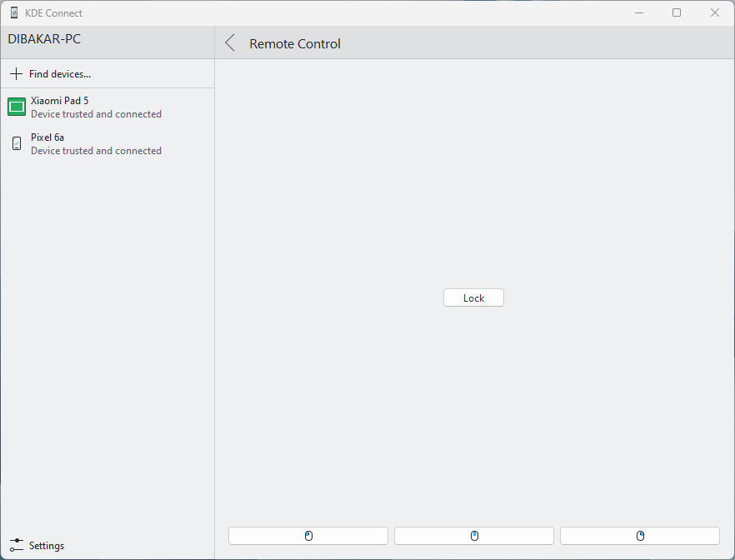The width and height of the screenshot is (735, 560).
Task: Click Xiaomi Pad 5 'Device trusted and connected' status
Action: 96,114
